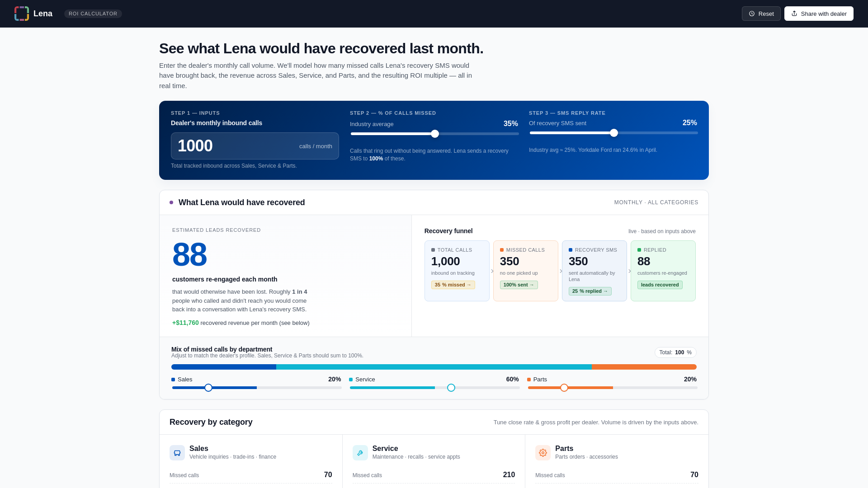The image size is (868, 488).
Task: Adjust the Sales mix slider handle
Action: tap(208, 388)
